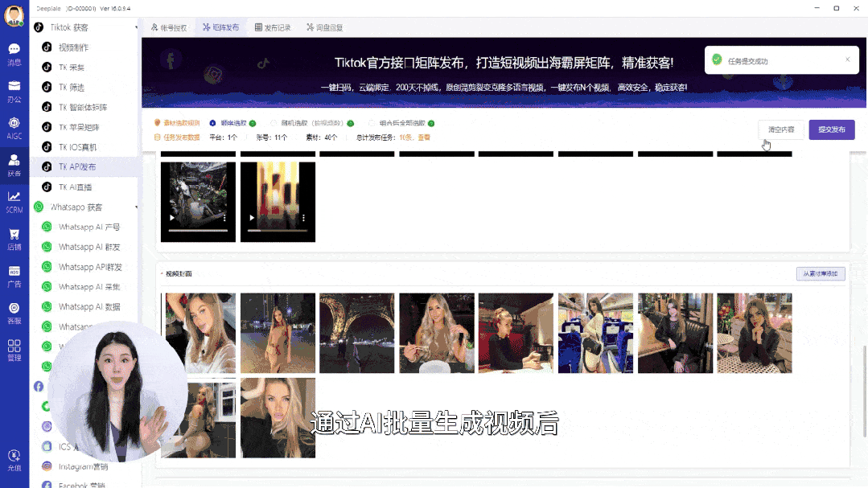868x488 pixels.
Task: Click the user avatar at top left
Action: point(14,15)
